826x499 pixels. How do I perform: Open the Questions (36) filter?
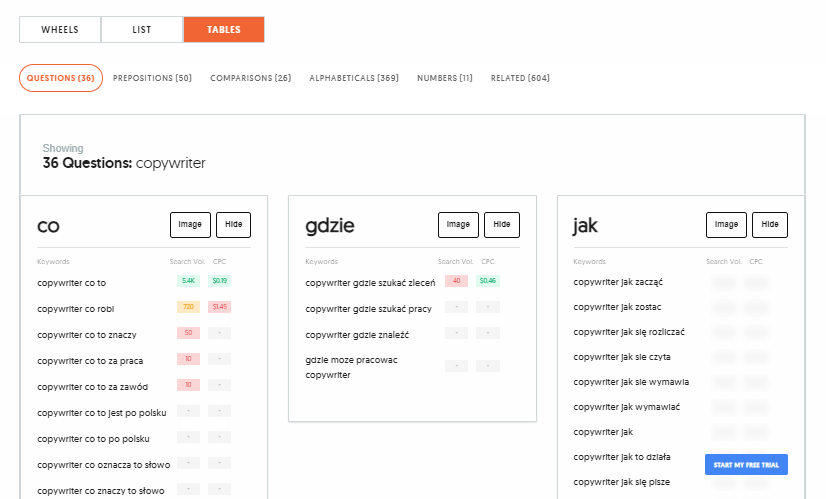pyautogui.click(x=61, y=78)
